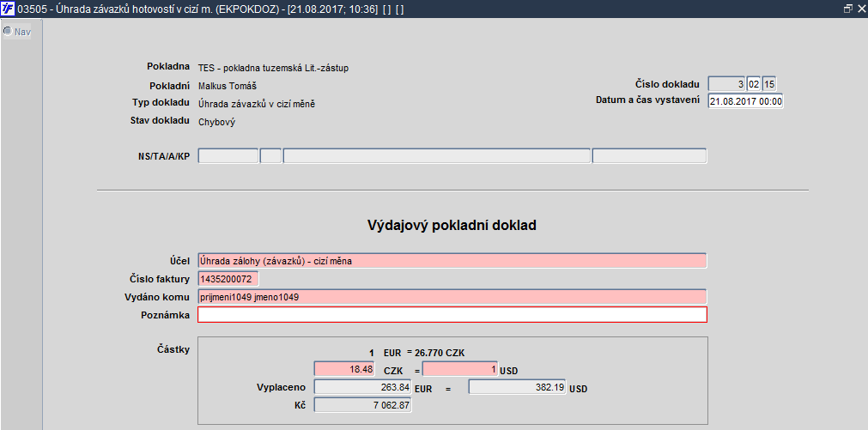Viewport: 868px width, 430px height.
Task: Click the Datum a čas vystavení field
Action: coord(746,101)
